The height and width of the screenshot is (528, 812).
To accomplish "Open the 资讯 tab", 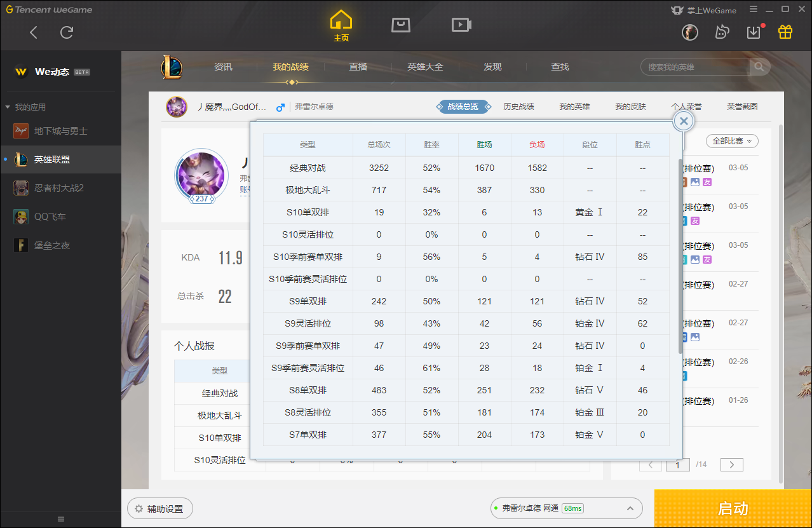I will point(224,67).
